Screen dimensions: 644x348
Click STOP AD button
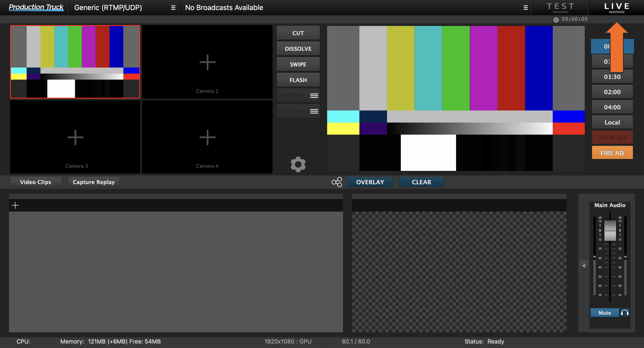click(x=612, y=138)
